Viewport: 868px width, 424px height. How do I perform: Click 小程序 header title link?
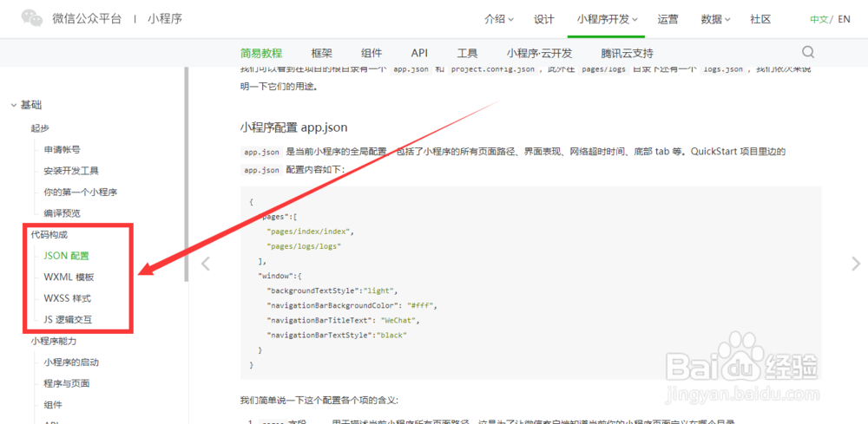(x=165, y=19)
